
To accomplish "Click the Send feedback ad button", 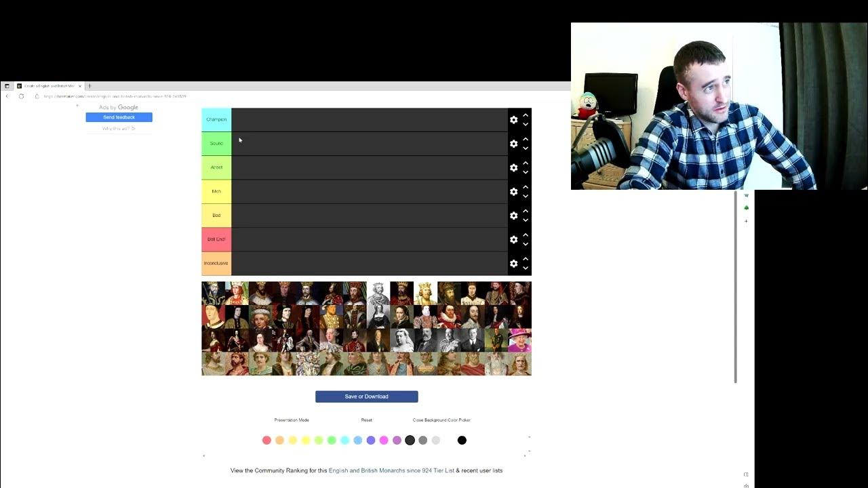I will point(119,117).
